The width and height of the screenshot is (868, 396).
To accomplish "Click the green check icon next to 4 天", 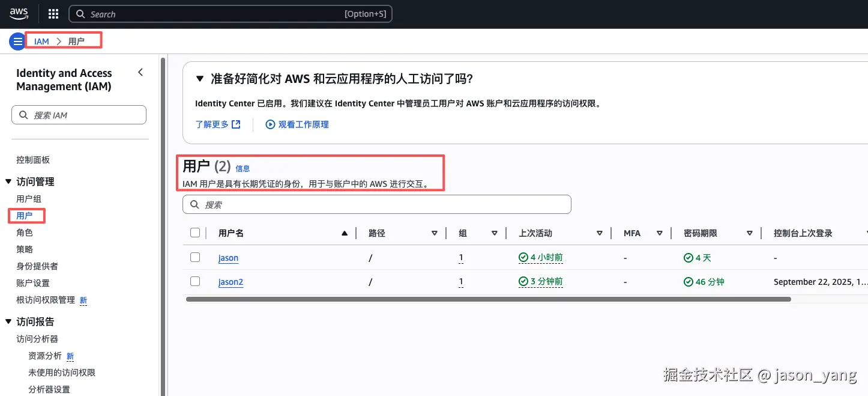I will pyautogui.click(x=689, y=258).
